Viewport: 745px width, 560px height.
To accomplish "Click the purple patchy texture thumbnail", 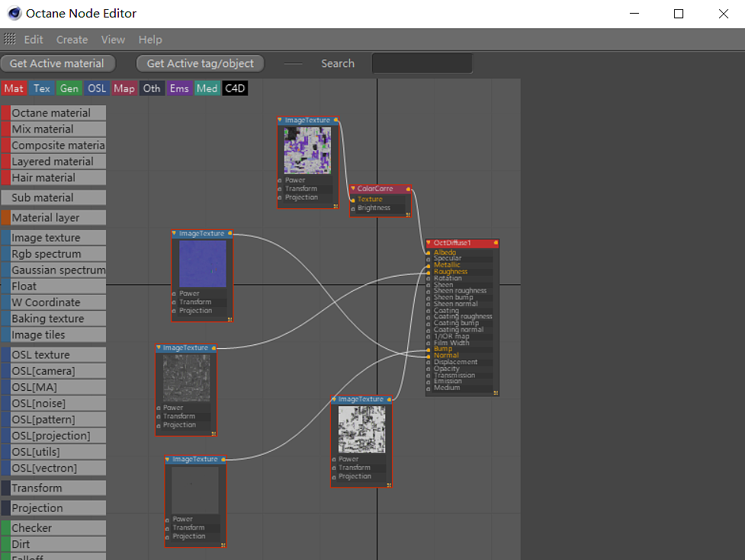I will (307, 150).
